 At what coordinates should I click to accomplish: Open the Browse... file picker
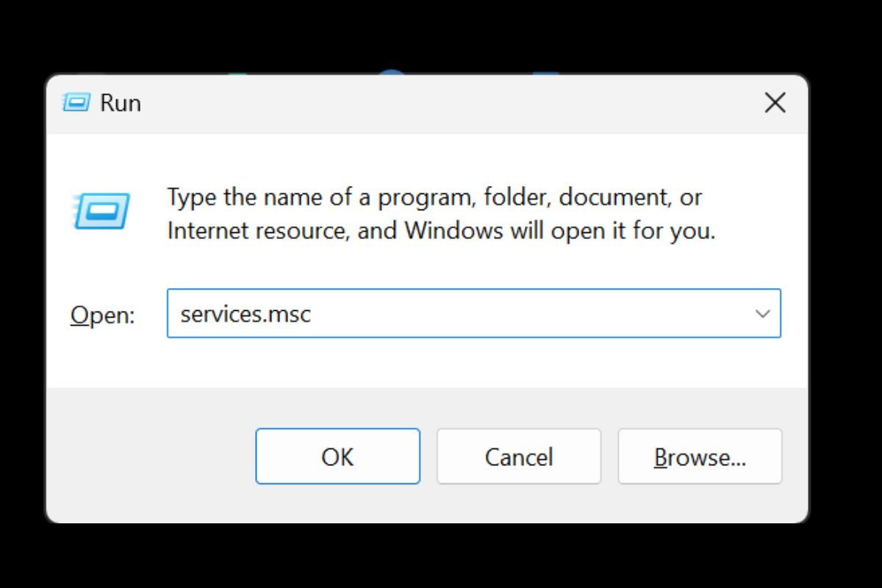pyautogui.click(x=700, y=456)
